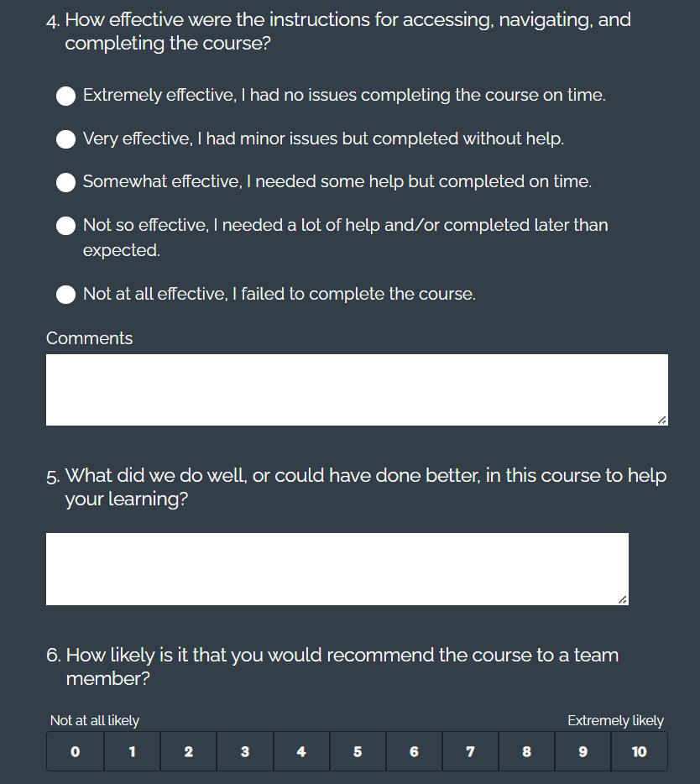
Task: Select rating 7 for recommendation
Action: click(x=470, y=751)
